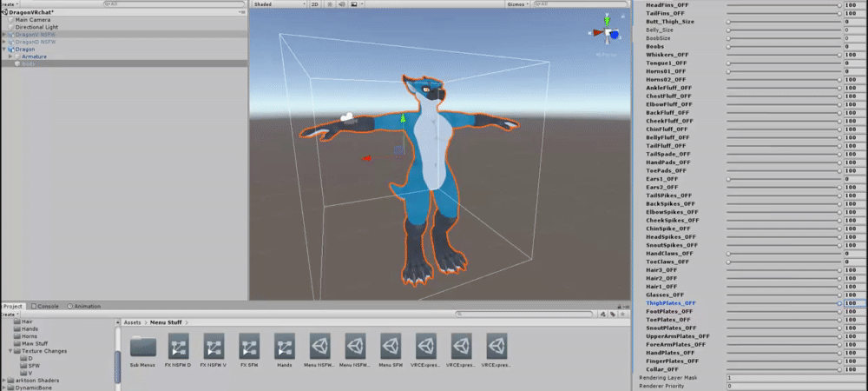Collapse the Dragon hierarchy item
Screen dimensions: 868x391
point(4,49)
